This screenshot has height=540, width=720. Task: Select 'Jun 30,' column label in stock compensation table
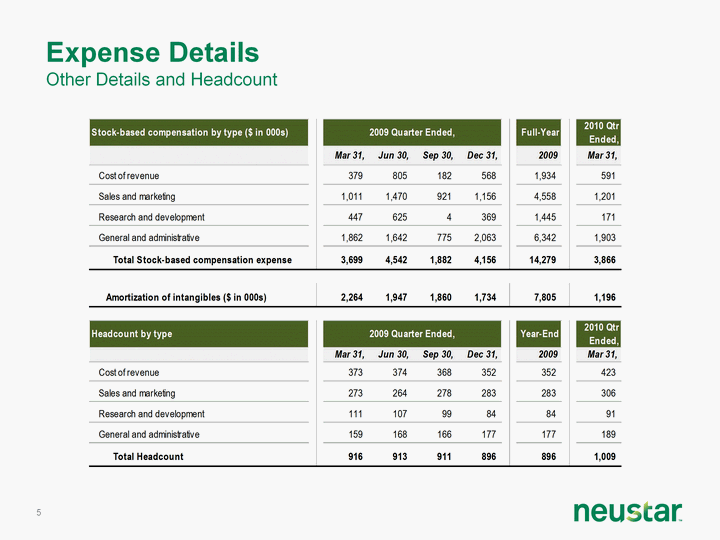(394, 156)
